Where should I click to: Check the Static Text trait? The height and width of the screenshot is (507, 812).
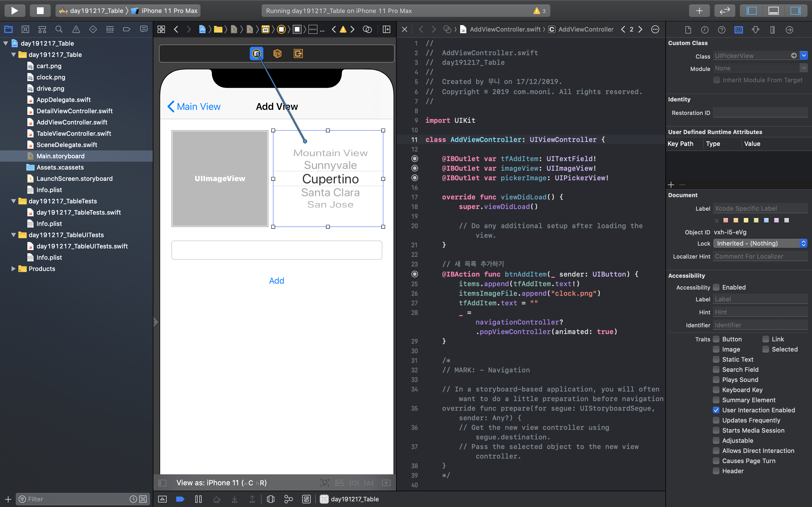716,359
